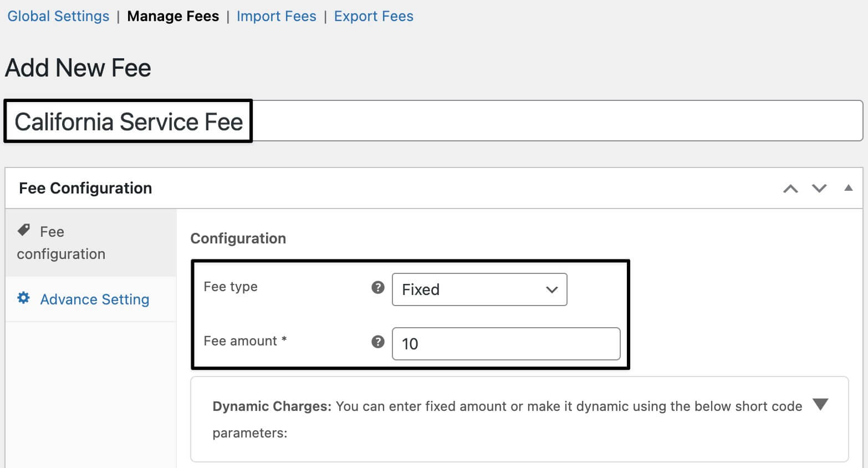Open the Import Fees page

(276, 16)
